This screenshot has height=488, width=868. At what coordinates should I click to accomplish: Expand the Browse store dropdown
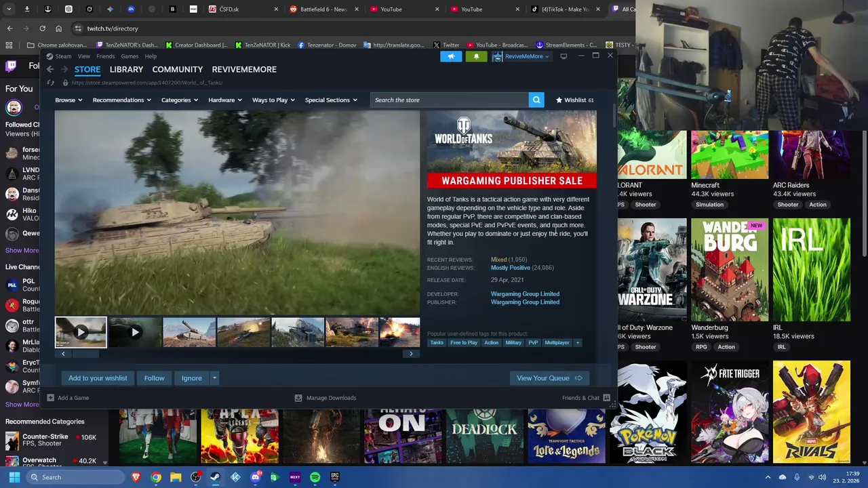pyautogui.click(x=68, y=100)
